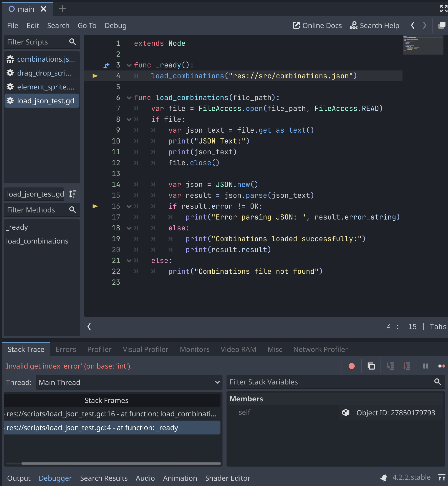Open the Thread dropdown showing Main Thread
The height and width of the screenshot is (486, 448).
(x=129, y=382)
